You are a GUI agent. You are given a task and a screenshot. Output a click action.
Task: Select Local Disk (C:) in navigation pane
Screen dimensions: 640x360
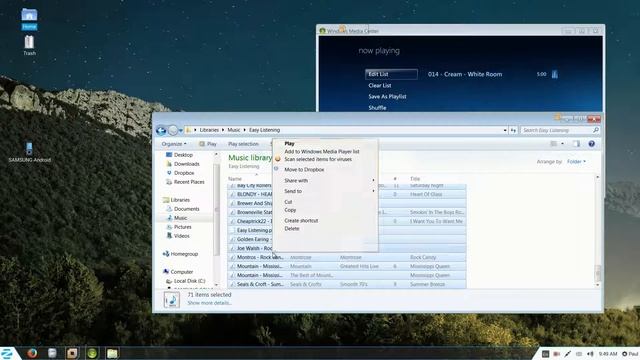(189, 281)
